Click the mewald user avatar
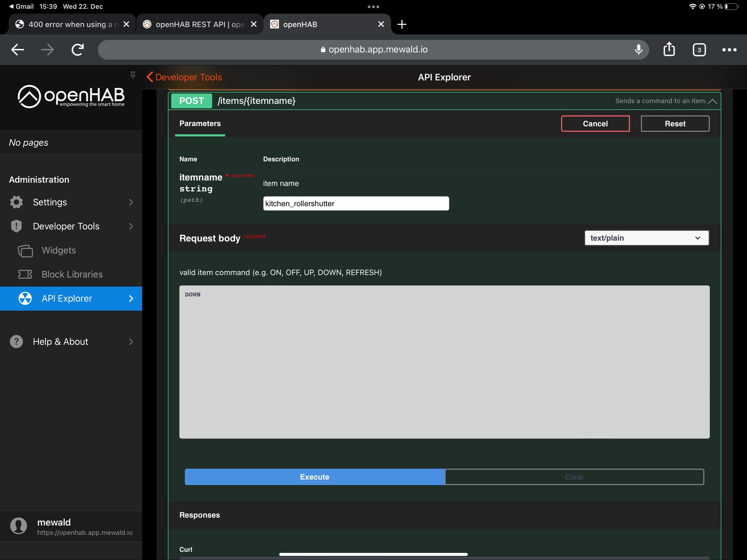The height and width of the screenshot is (560, 747). [19, 526]
